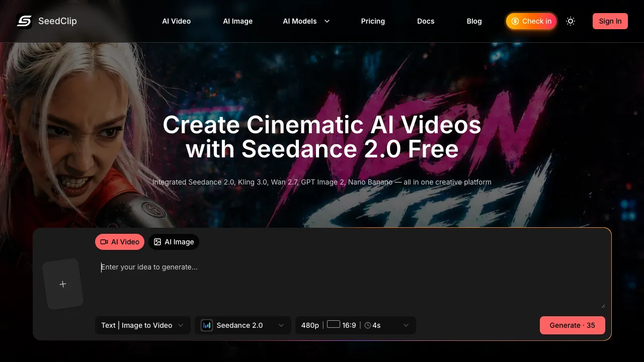Toggle the light/dark theme sun icon

pyautogui.click(x=571, y=21)
